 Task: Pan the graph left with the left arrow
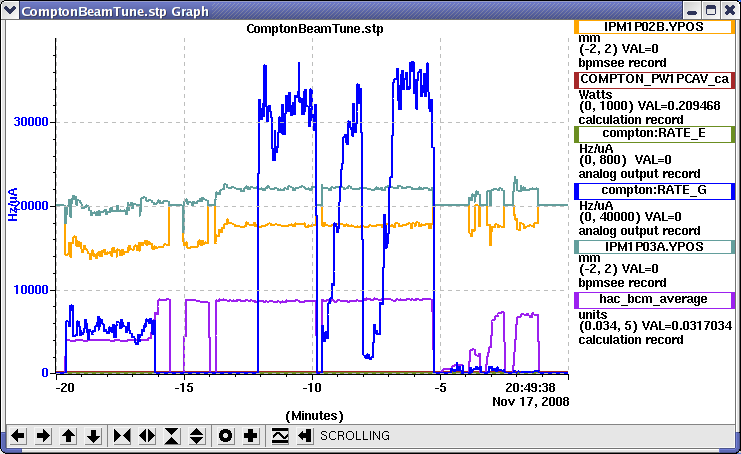18,436
